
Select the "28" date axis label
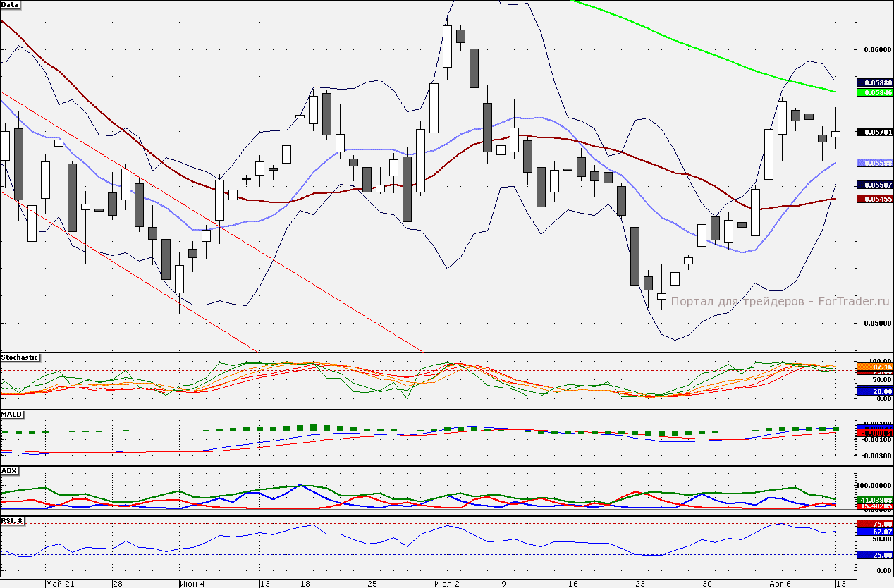118,584
